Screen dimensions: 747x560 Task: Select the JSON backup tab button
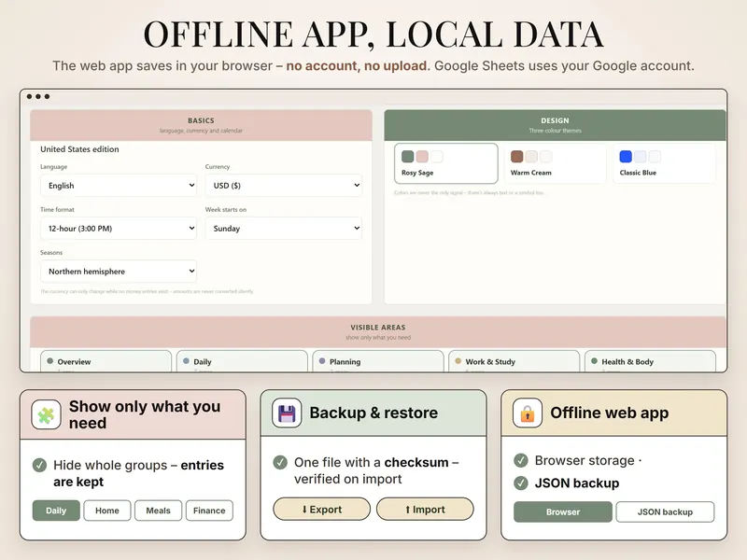click(x=665, y=511)
